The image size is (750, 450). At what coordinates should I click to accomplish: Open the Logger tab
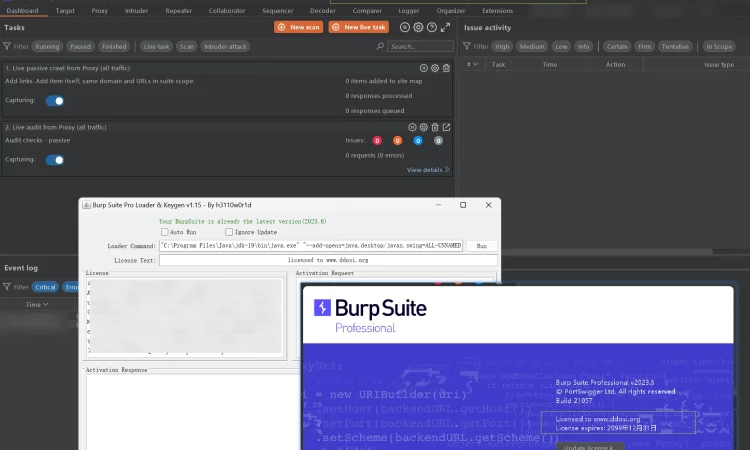coord(408,11)
